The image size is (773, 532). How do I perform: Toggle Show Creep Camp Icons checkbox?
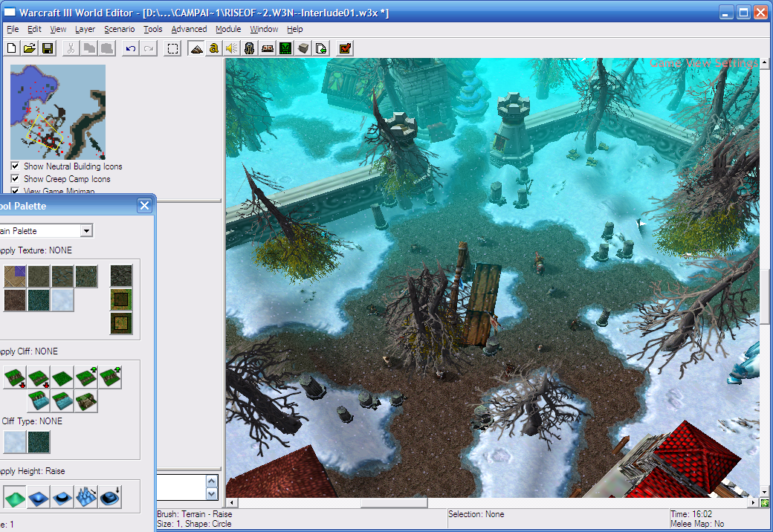(16, 179)
